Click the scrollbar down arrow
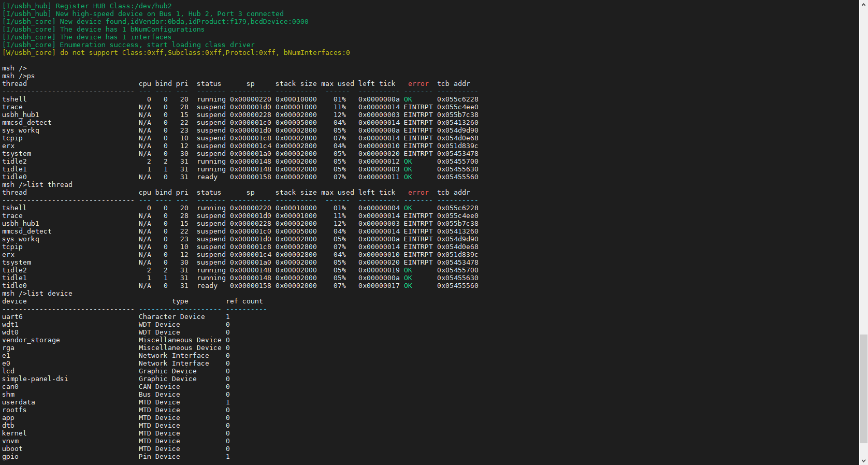Image resolution: width=868 pixels, height=465 pixels. (863, 460)
